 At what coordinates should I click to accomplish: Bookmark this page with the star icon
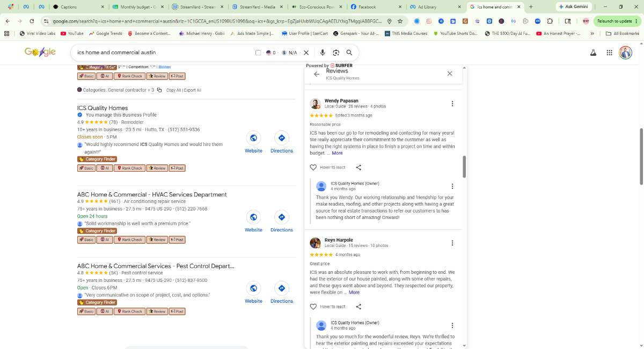pyautogui.click(x=400, y=21)
